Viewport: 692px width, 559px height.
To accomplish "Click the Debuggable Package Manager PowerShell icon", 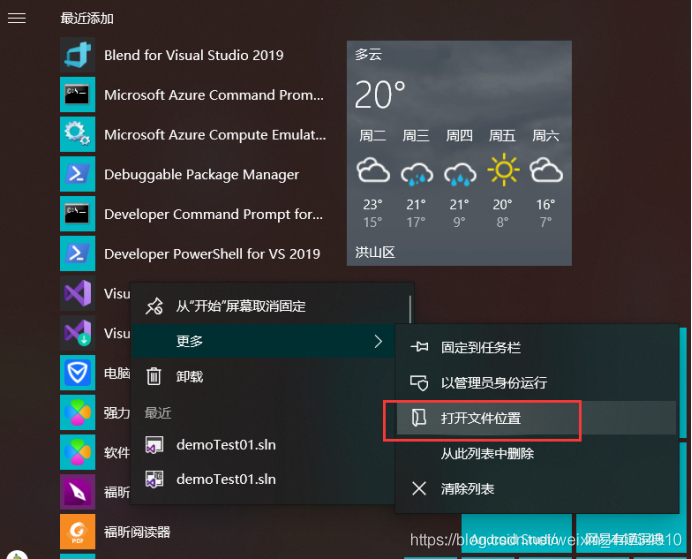I will pyautogui.click(x=78, y=174).
